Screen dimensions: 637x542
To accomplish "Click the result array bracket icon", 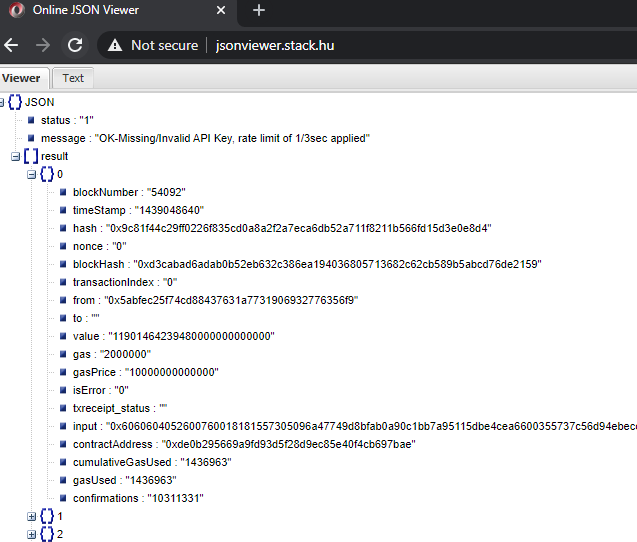I will click(x=31, y=156).
